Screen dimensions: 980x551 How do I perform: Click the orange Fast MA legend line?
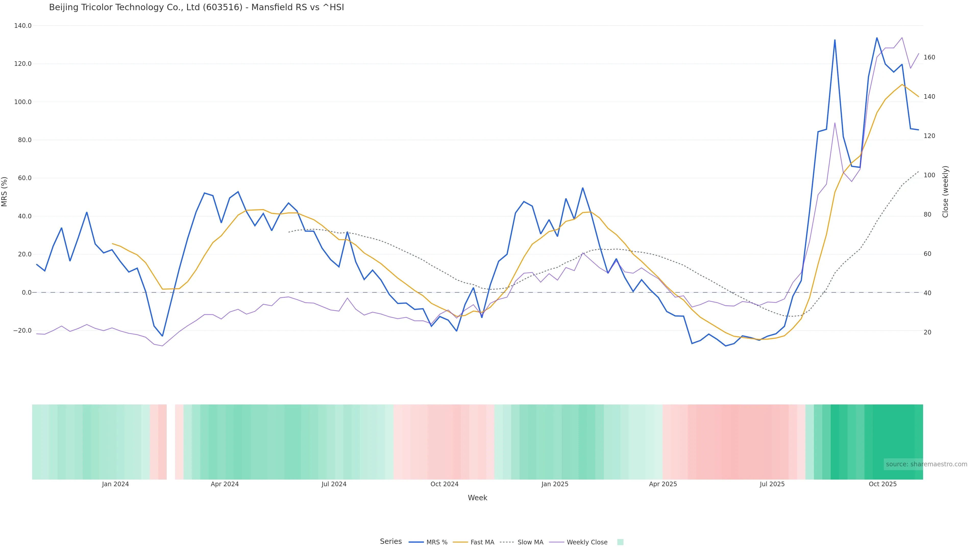coord(460,542)
